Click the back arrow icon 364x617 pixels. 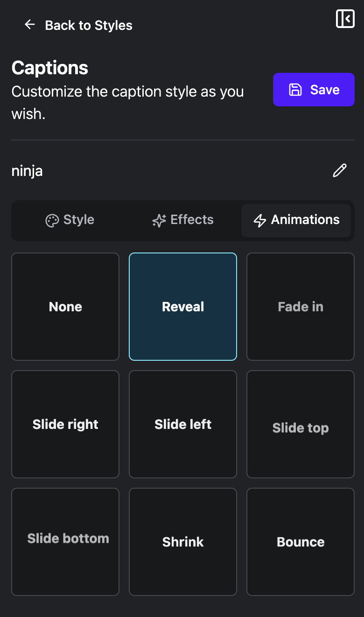(x=30, y=24)
